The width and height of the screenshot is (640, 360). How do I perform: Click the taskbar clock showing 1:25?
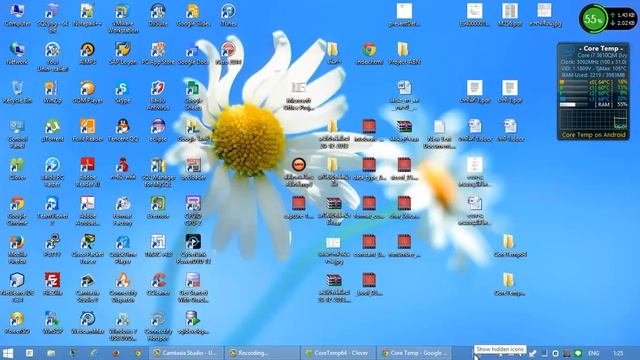pos(618,353)
